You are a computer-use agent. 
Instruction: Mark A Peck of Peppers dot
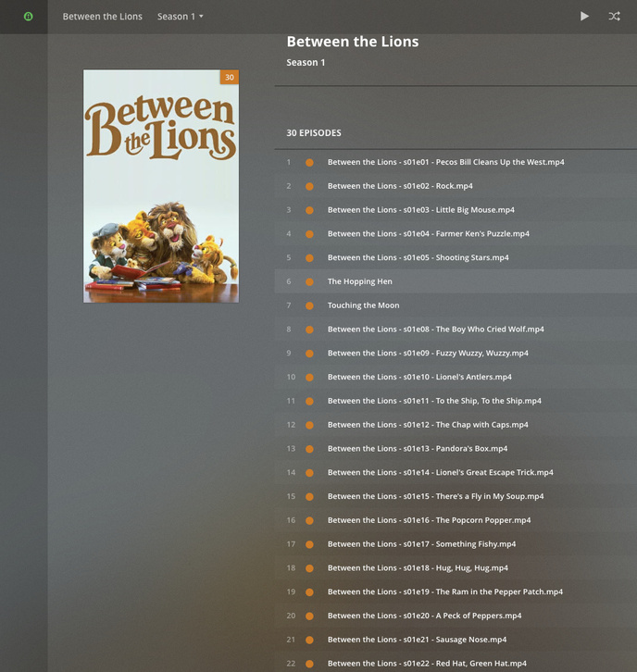pyautogui.click(x=309, y=616)
